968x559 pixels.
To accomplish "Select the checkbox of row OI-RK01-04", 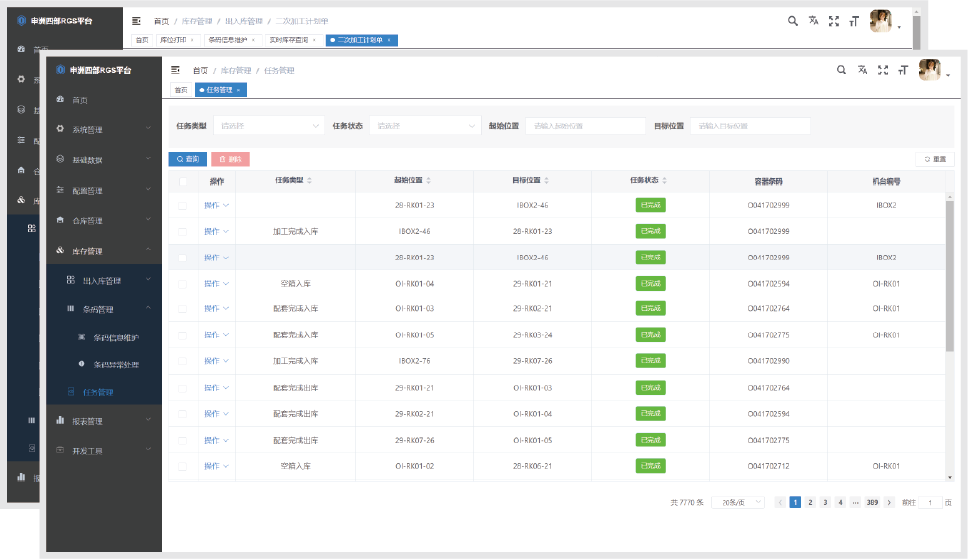I will (x=182, y=284).
